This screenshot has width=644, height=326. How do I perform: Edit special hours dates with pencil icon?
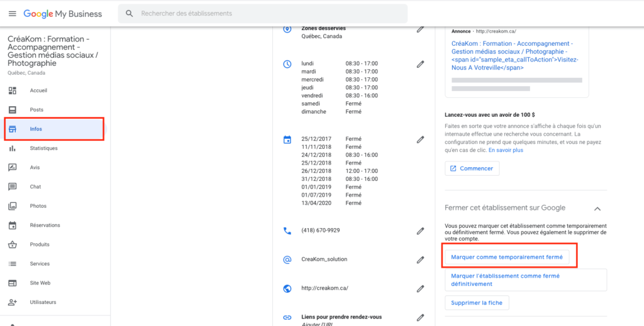pyautogui.click(x=419, y=139)
